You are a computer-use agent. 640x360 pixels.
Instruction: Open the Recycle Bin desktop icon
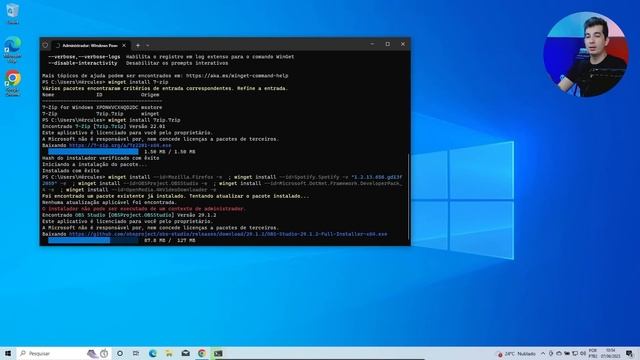[x=13, y=13]
